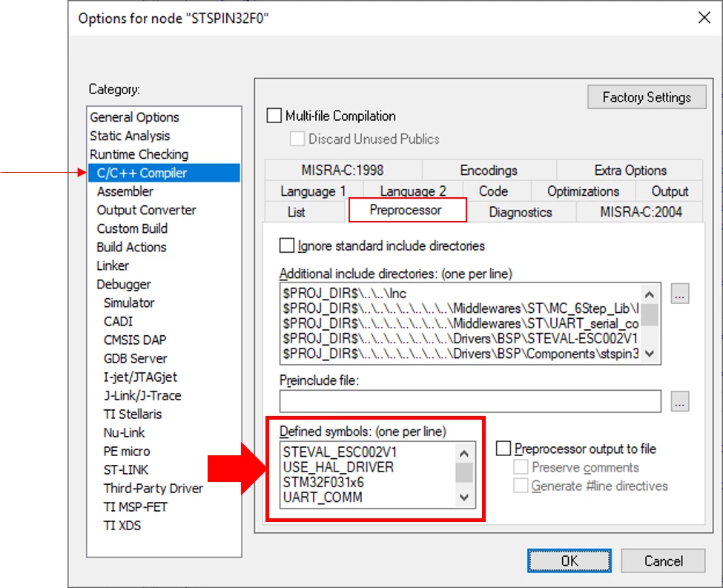Browse additional include directories with ellipsis button
The image size is (723, 588).
tap(680, 294)
